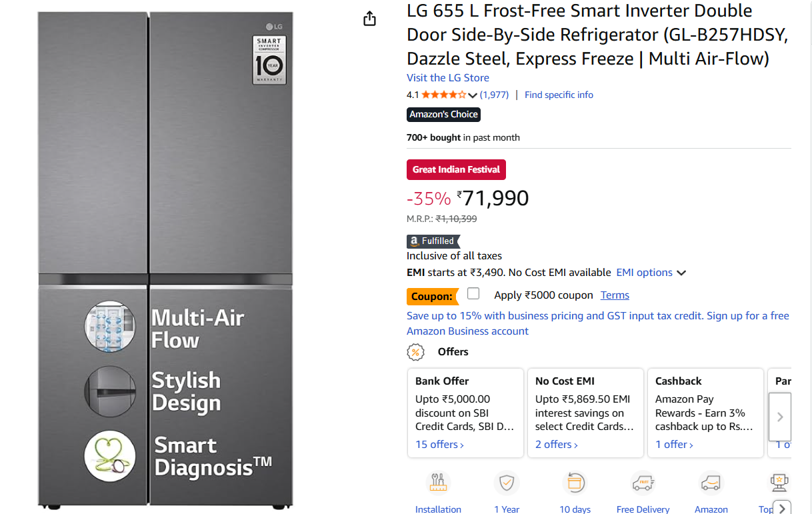Click the Installation service icon
Image resolution: width=812 pixels, height=514 pixels.
coord(438,483)
